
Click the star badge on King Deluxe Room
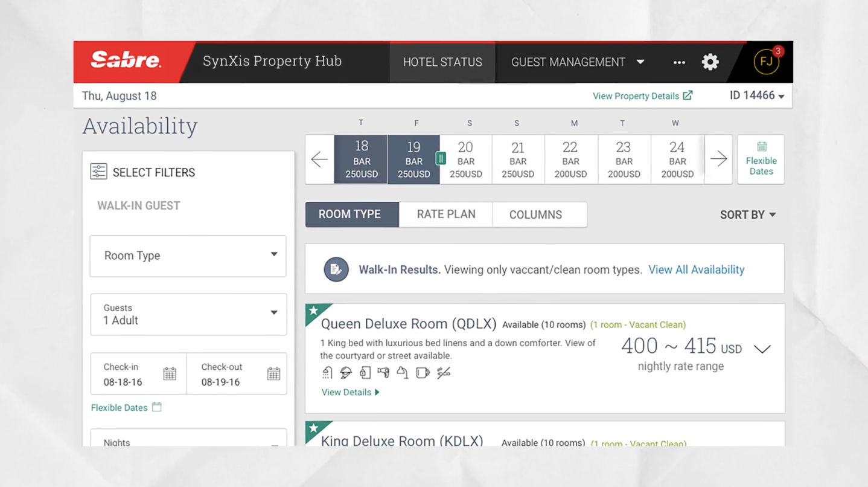tap(313, 428)
